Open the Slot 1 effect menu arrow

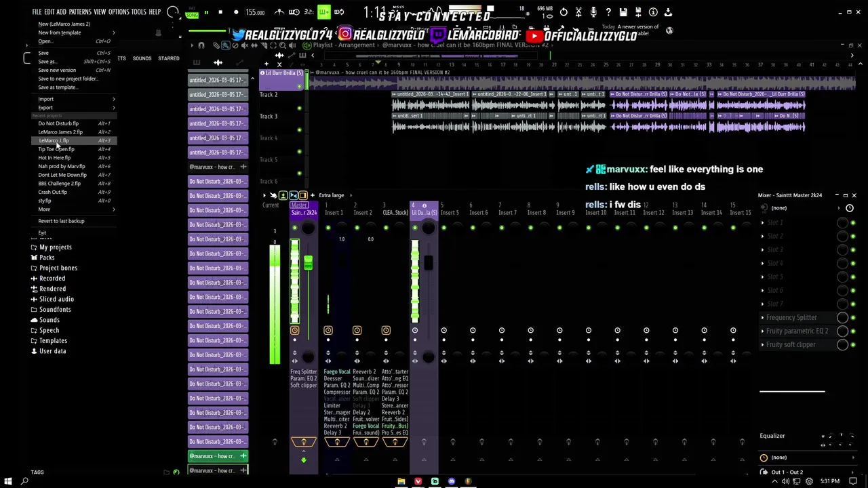coord(762,222)
